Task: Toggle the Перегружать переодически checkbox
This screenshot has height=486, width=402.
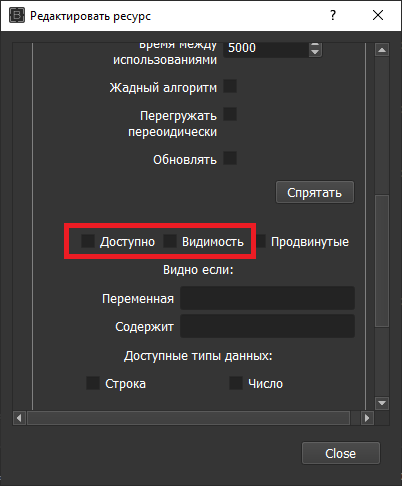Action: [x=230, y=114]
